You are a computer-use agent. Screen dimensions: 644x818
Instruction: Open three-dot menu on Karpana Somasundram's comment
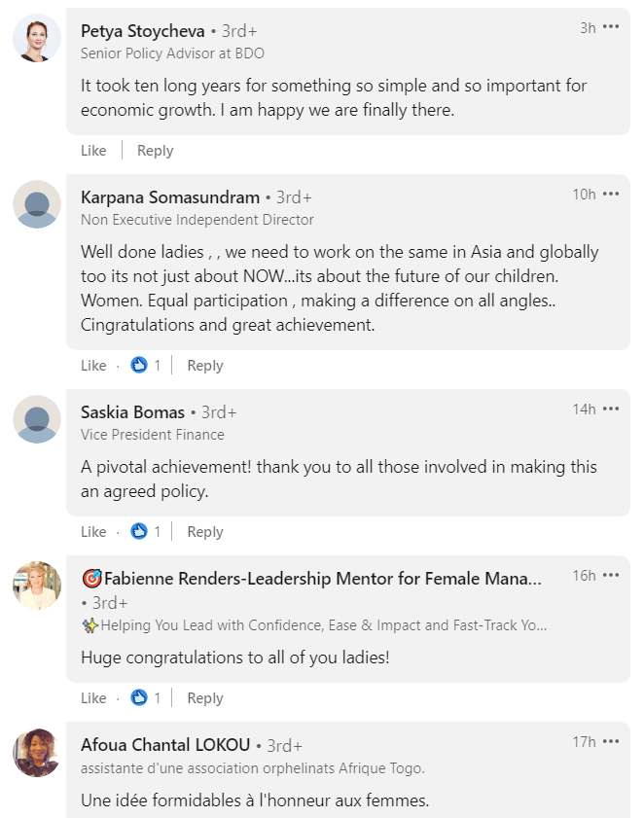pos(611,194)
